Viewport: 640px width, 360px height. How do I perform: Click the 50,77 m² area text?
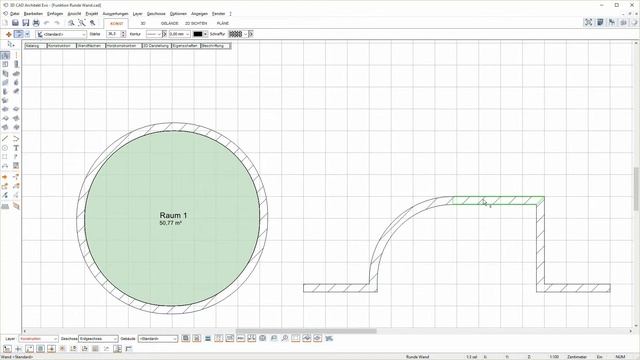pos(171,223)
